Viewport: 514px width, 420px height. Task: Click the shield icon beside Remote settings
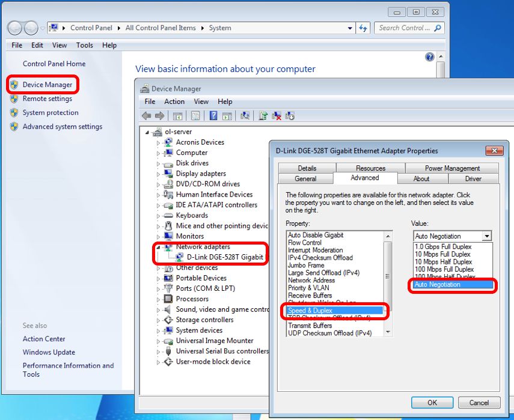click(x=14, y=99)
